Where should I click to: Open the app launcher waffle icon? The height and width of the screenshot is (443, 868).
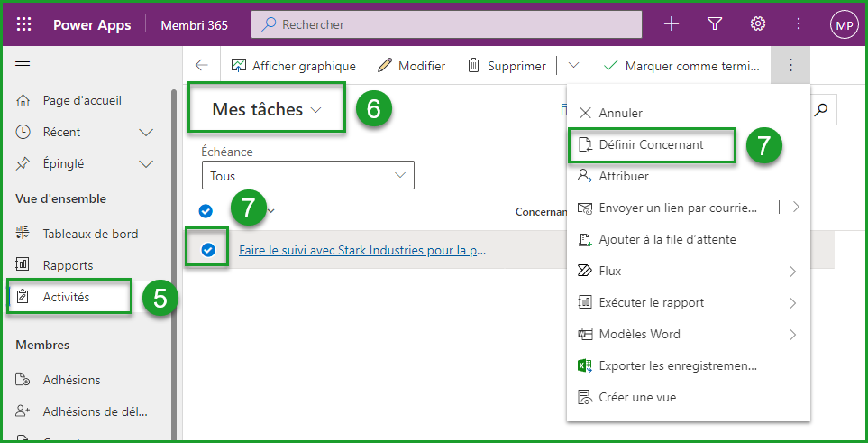[x=24, y=24]
